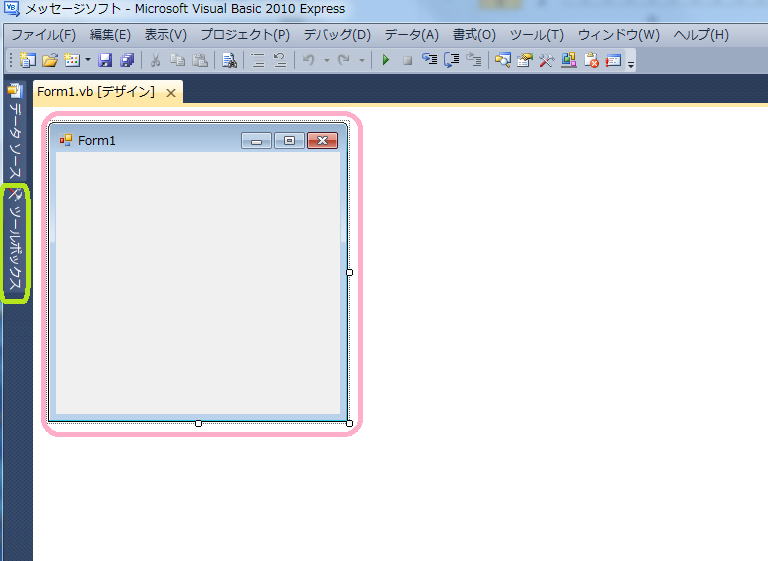Click the Object Browser toolbar icon
This screenshot has width=768, height=561.
point(569,60)
